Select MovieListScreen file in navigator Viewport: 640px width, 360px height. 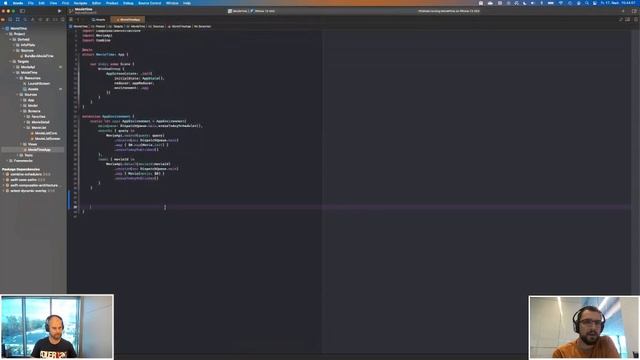pyautogui.click(x=45, y=139)
